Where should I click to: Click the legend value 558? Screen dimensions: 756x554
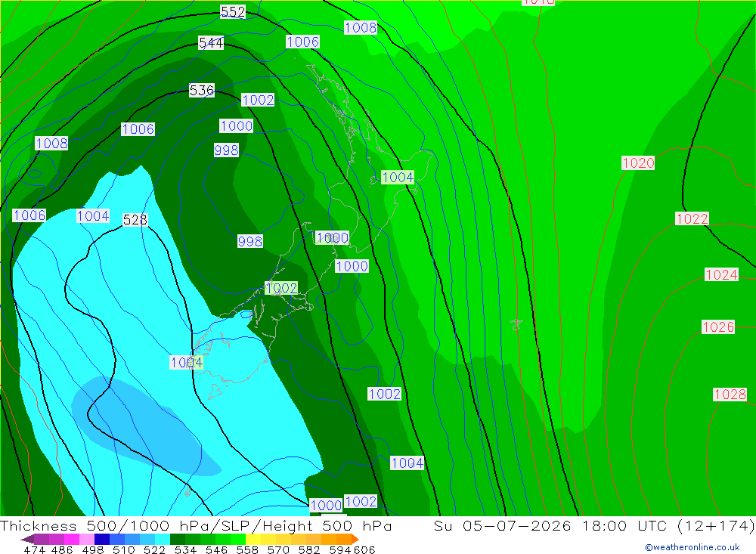coord(247,549)
